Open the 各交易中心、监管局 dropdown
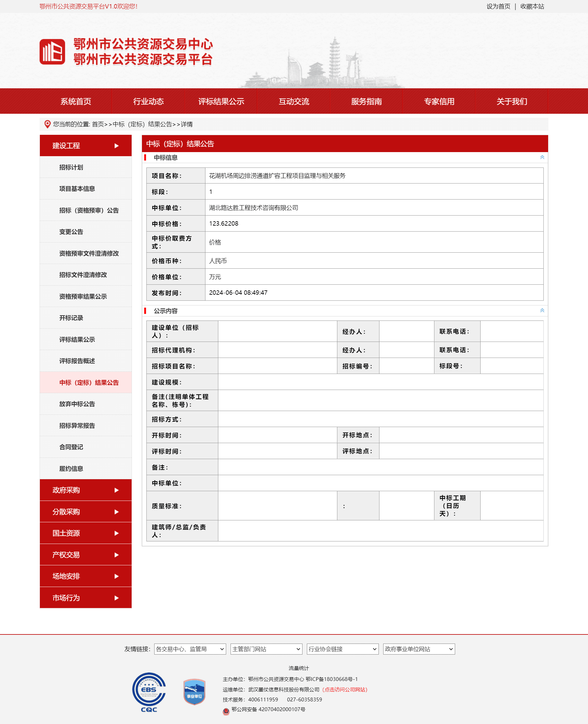 [x=190, y=649]
